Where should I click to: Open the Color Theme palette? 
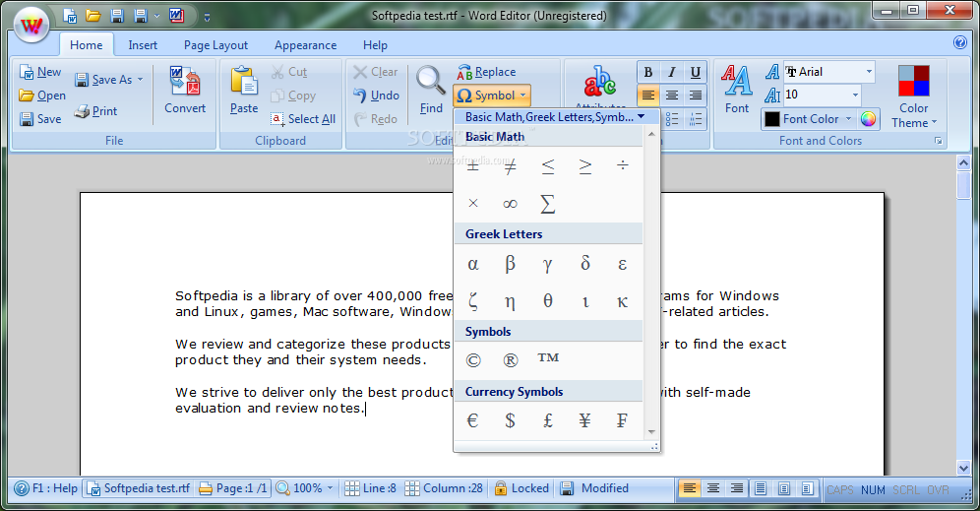914,96
